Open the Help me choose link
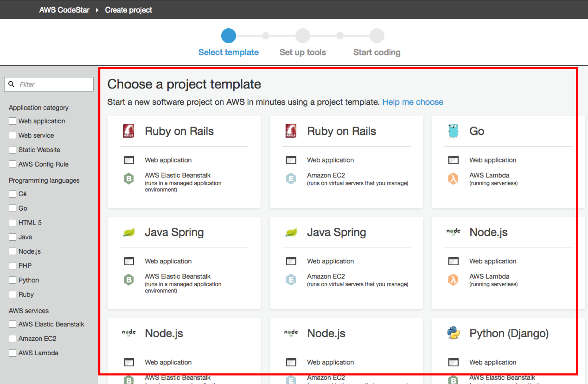This screenshot has height=384, width=588. point(412,102)
